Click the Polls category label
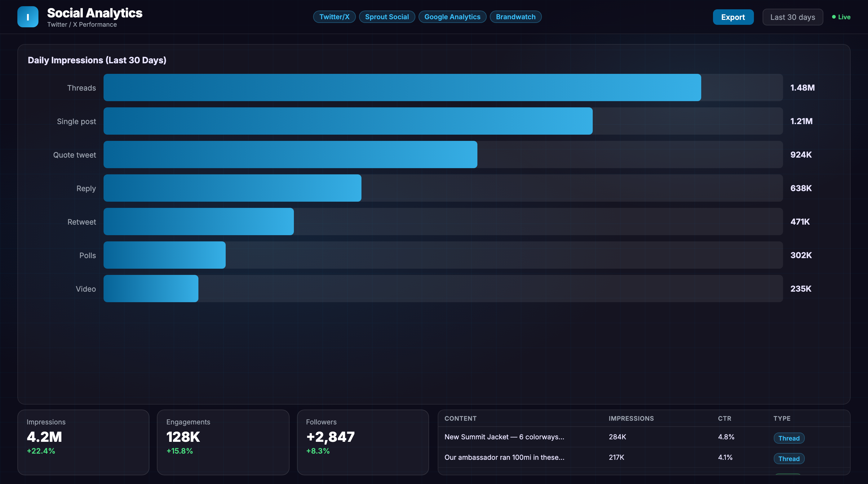The height and width of the screenshot is (484, 868). [x=88, y=255]
